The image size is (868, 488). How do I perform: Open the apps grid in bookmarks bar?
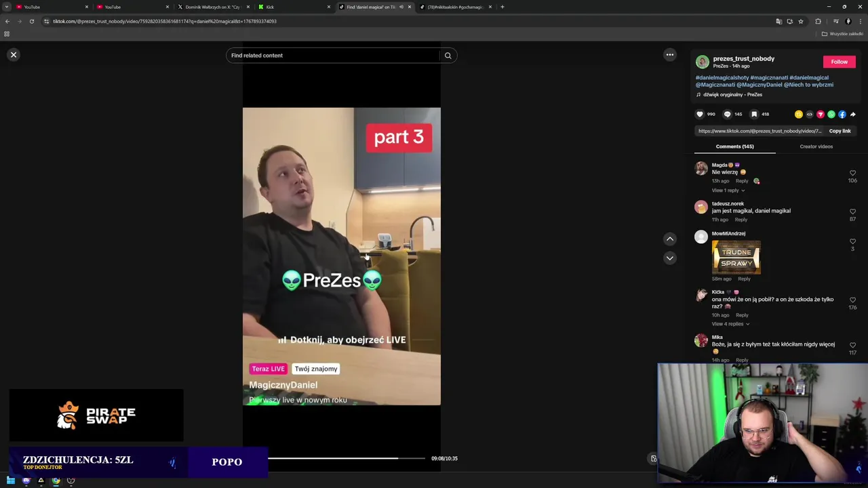[x=7, y=34]
